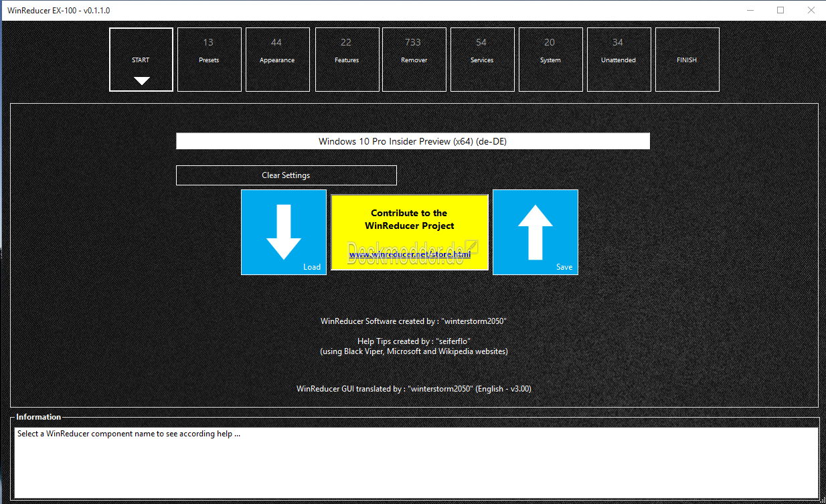Open the Unattended tab
826x504 pixels.
tap(619, 60)
